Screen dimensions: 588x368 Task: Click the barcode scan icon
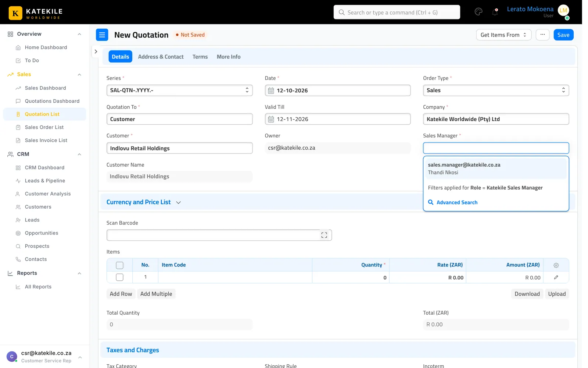pyautogui.click(x=324, y=235)
